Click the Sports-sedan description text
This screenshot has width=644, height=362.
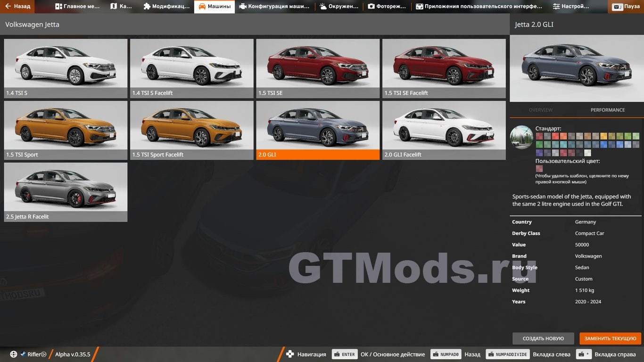pyautogui.click(x=571, y=200)
